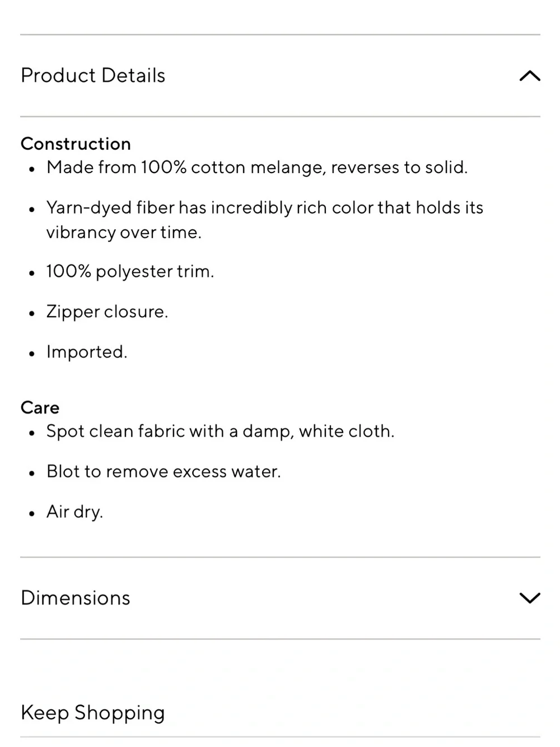Click the Yarn-dyed fiber description line
Viewport: 560px width, 747px height.
coord(265,208)
